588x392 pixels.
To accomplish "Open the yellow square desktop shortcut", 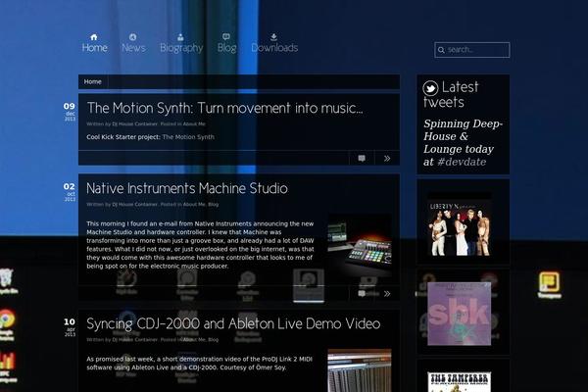I will point(550,285).
